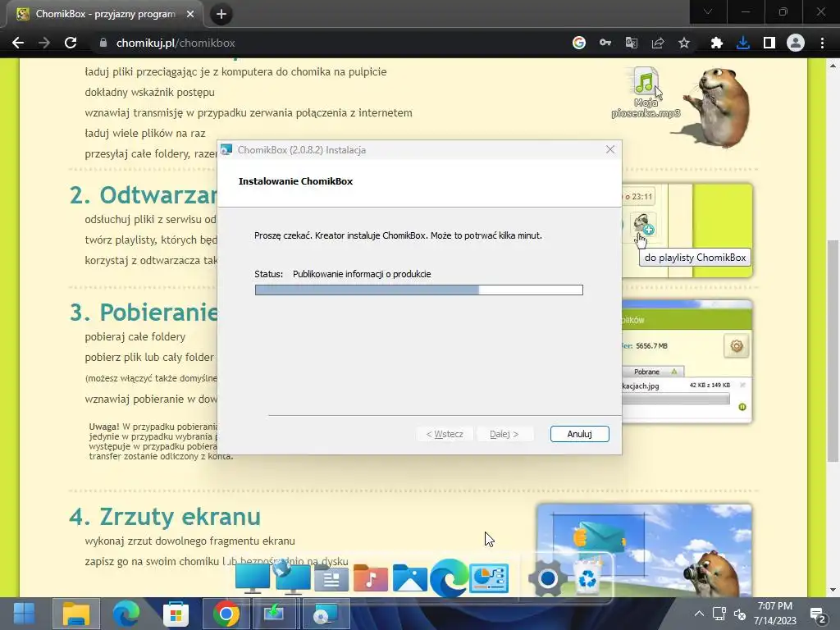Open the Chrome extensions puzzle icon

[x=716, y=43]
